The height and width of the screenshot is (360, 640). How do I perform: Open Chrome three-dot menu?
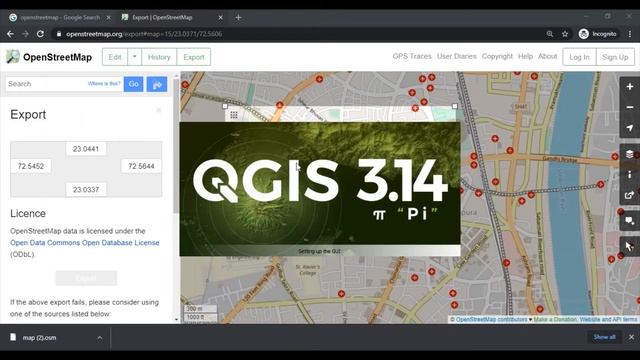click(x=630, y=34)
